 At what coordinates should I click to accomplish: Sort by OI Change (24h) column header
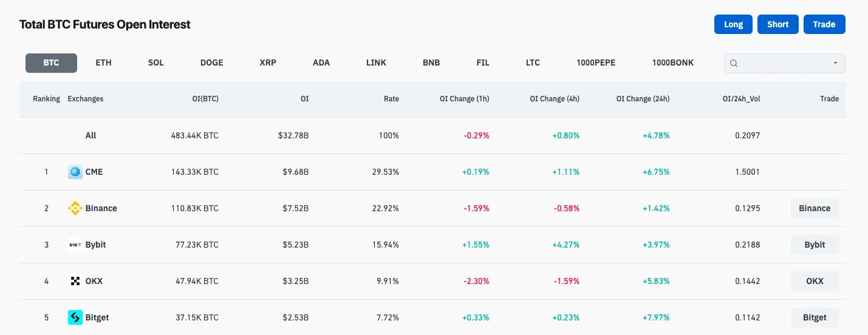tap(643, 99)
